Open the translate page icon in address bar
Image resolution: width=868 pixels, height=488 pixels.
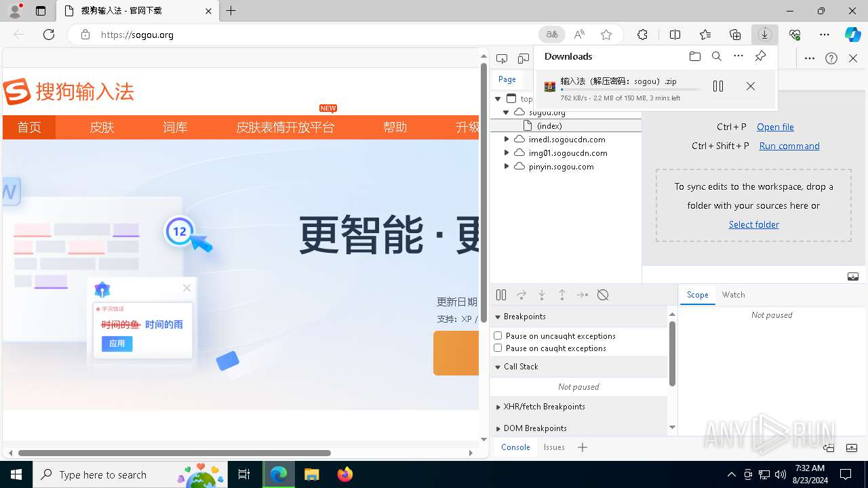pos(552,35)
